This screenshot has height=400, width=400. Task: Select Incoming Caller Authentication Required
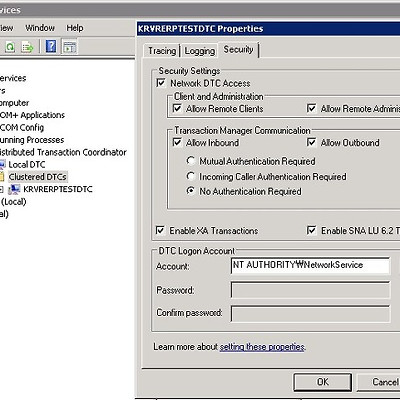click(x=190, y=176)
